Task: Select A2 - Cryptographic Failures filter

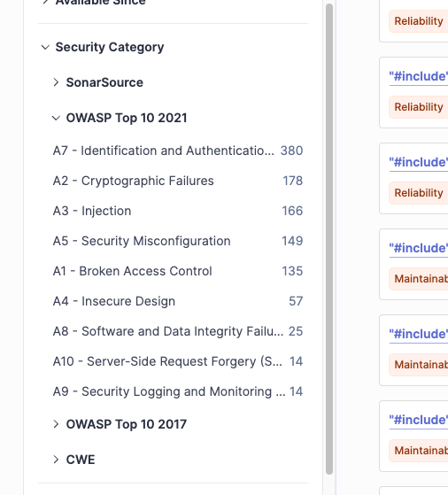Action: (x=178, y=181)
